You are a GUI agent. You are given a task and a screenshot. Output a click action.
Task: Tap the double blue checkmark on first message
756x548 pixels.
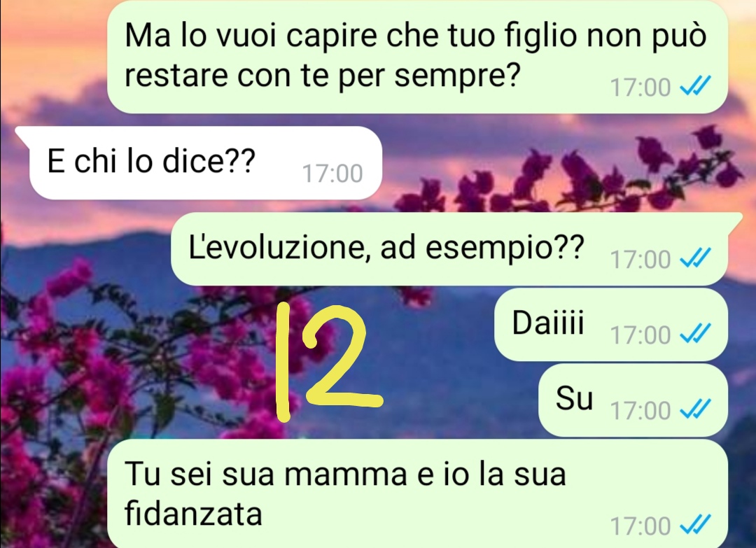click(695, 87)
